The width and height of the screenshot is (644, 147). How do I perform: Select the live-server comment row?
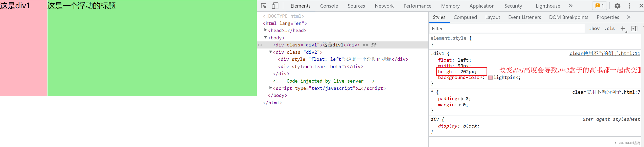click(x=324, y=81)
